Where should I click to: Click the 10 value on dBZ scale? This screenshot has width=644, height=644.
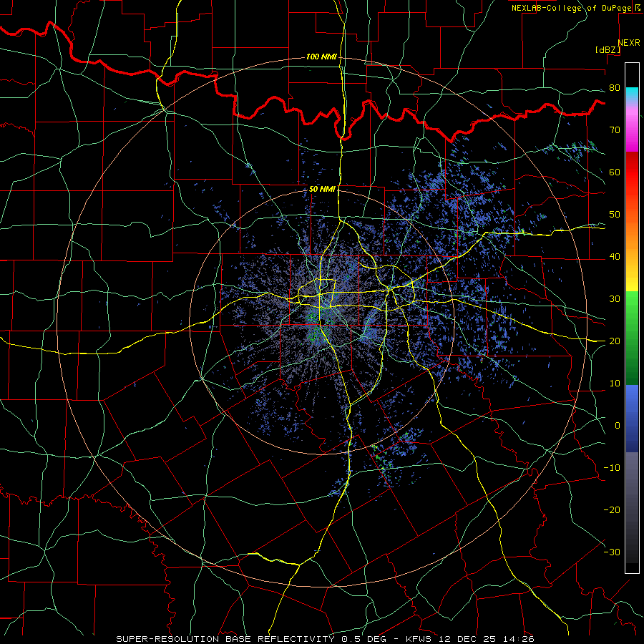(x=615, y=384)
